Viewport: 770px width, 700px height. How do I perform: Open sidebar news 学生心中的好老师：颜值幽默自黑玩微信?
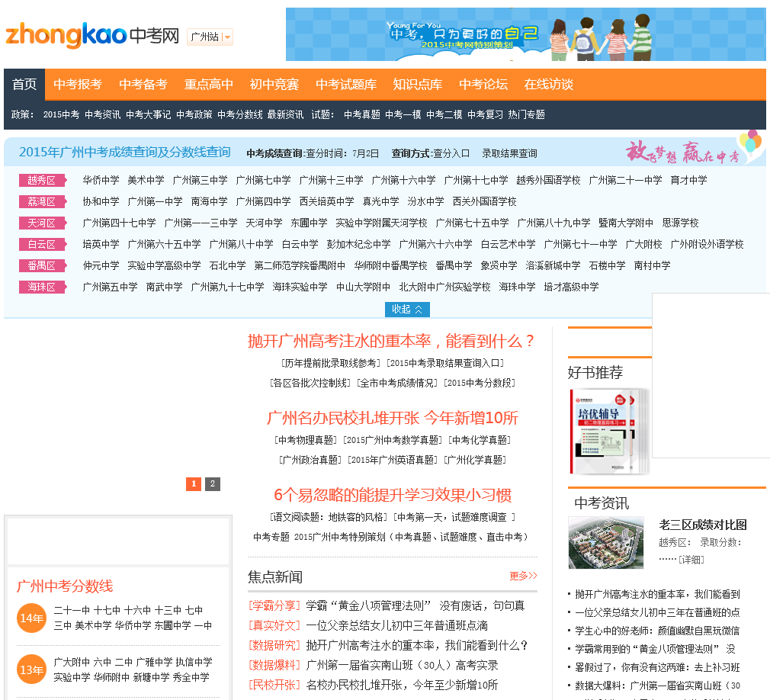click(x=657, y=631)
